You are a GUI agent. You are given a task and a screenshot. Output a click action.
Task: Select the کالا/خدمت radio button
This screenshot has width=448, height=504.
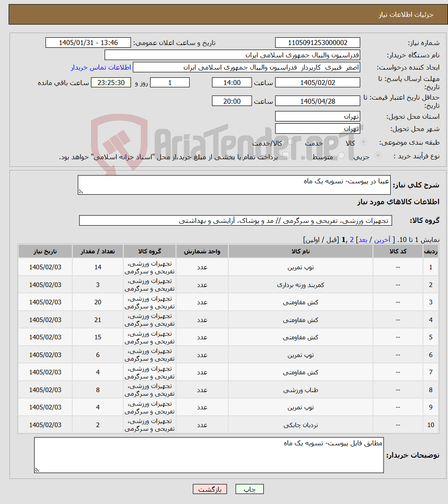tap(291, 142)
